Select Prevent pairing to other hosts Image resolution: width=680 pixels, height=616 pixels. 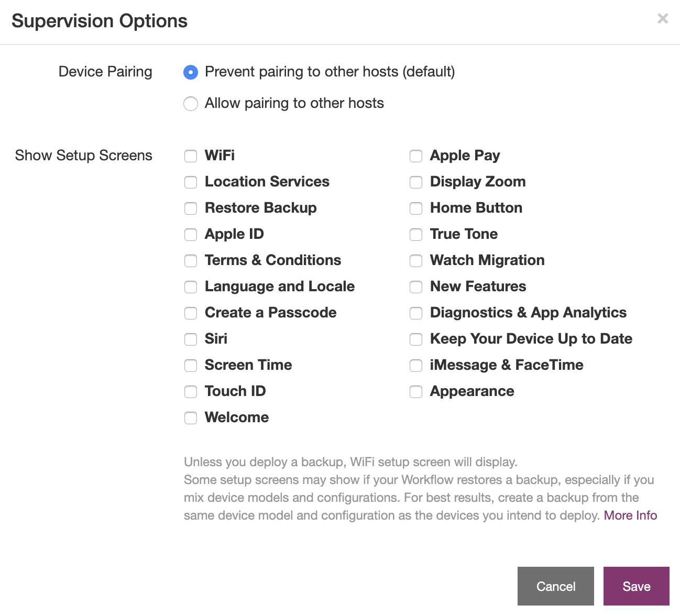(191, 72)
